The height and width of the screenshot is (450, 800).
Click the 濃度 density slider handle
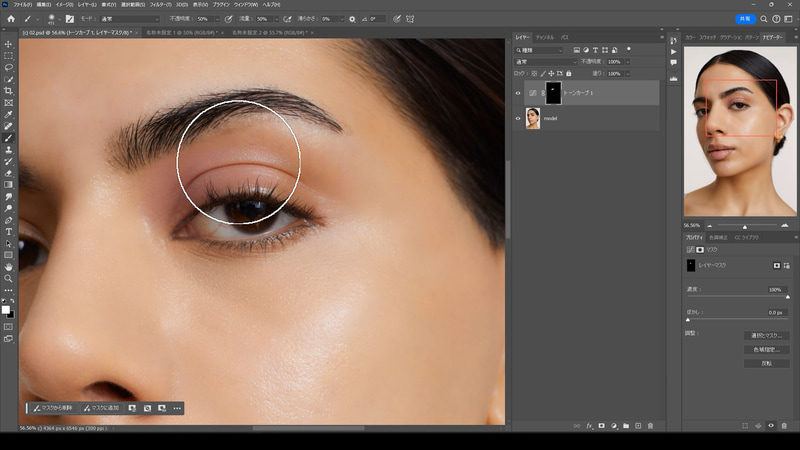point(788,297)
